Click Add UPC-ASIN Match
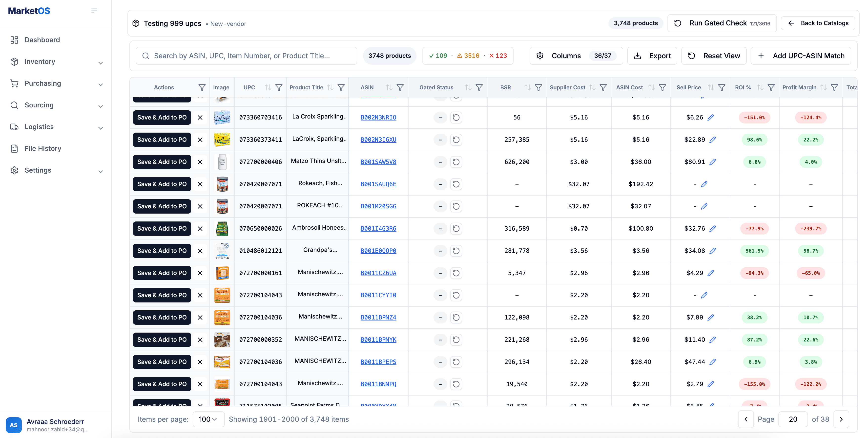Viewport: 868px width, 438px height. 801,56
